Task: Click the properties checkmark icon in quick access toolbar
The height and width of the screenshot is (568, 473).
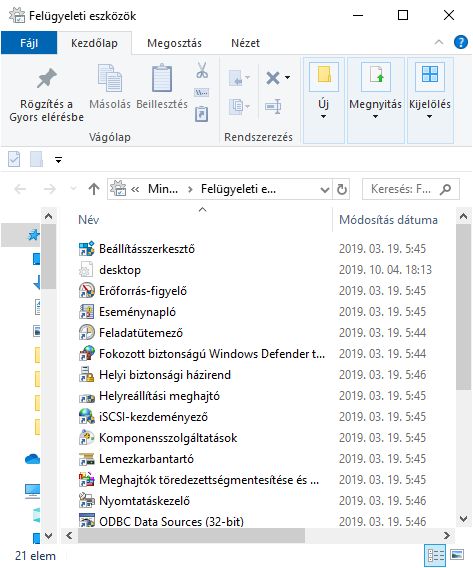Action: (14, 159)
